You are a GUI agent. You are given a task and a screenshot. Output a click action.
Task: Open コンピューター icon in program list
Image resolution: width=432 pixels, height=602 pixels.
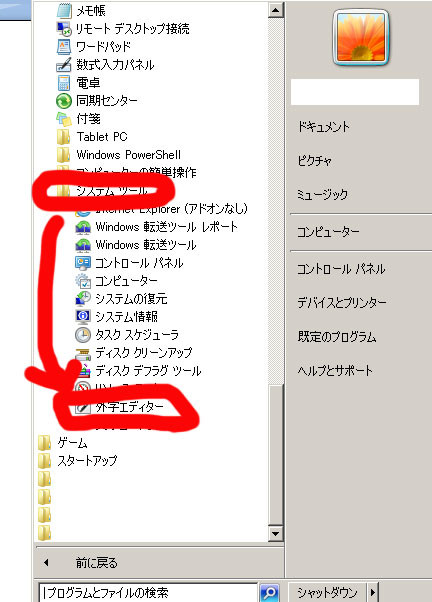tap(83, 281)
